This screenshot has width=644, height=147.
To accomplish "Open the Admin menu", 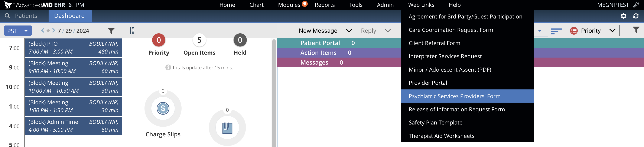I will 385,5.
